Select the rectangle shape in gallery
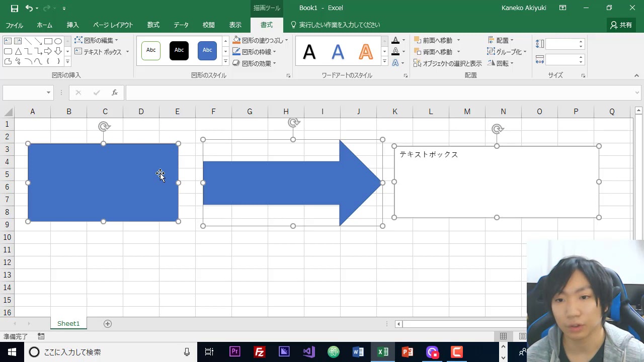Viewport: 644px width, 362px height. point(48,41)
